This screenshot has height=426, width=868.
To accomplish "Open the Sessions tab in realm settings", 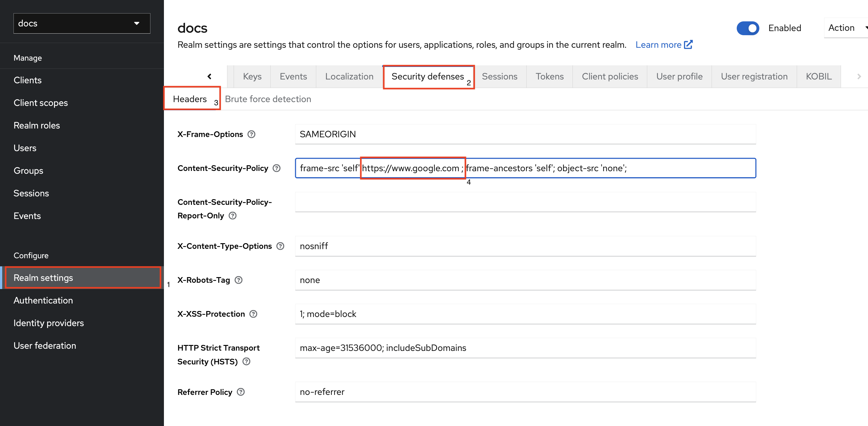I will click(499, 77).
